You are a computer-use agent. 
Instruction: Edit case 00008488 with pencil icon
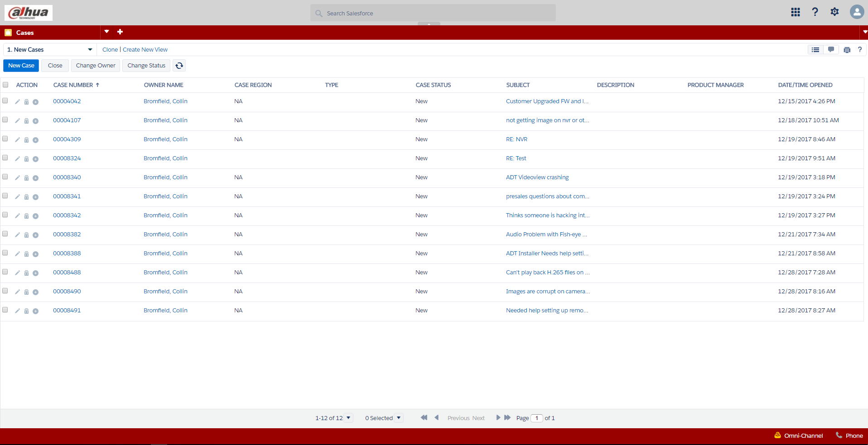tap(17, 273)
